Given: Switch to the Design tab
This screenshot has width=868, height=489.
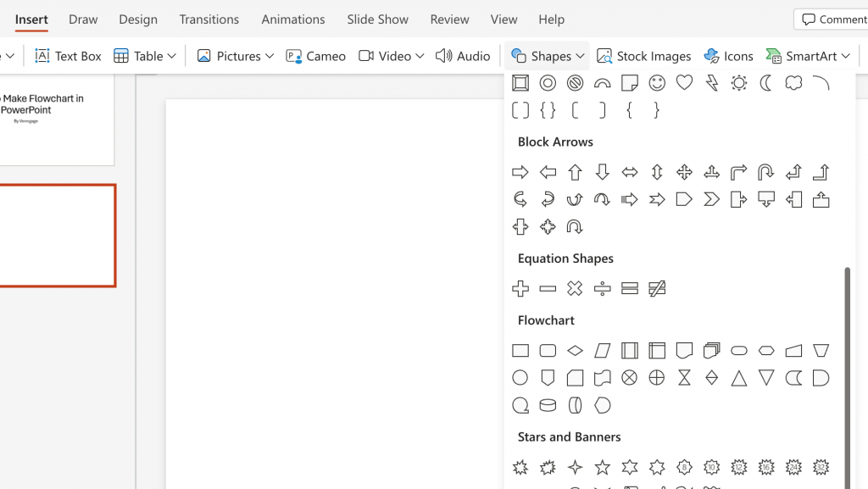Looking at the screenshot, I should click(138, 19).
